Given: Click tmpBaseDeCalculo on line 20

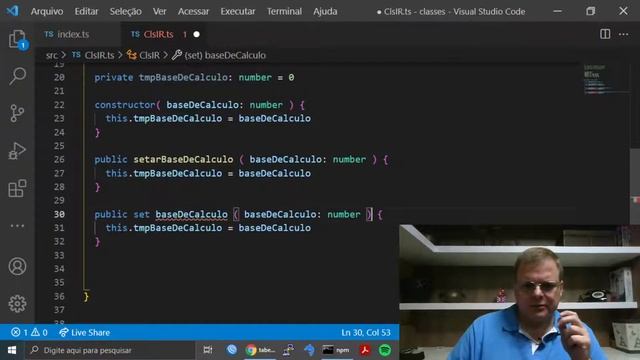Looking at the screenshot, I should (x=183, y=78).
